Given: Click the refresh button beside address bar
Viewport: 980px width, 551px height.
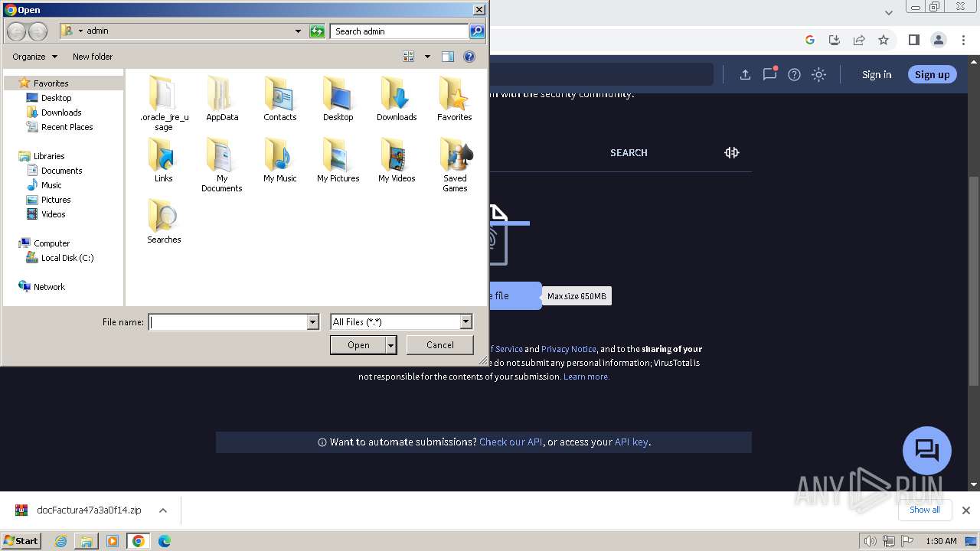Looking at the screenshot, I should [x=317, y=31].
